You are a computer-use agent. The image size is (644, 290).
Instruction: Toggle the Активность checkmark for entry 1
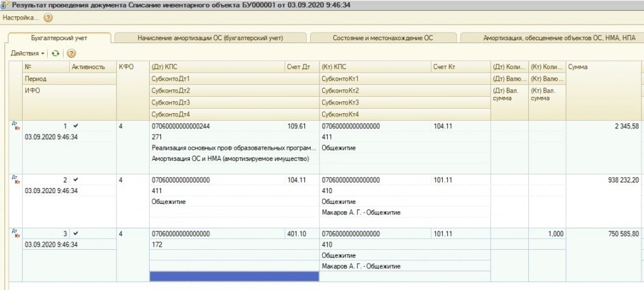(76, 126)
